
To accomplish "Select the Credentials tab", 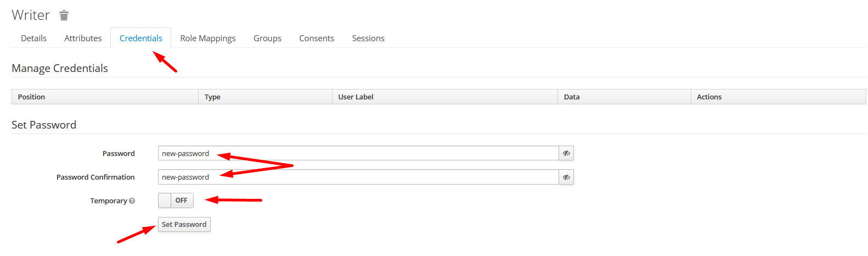I will coord(141,38).
